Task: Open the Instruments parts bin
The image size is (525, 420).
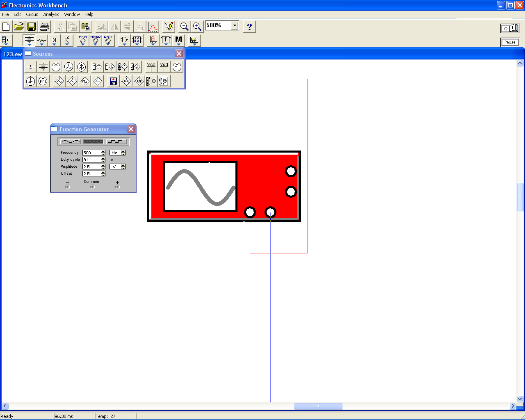Action: 194,40
